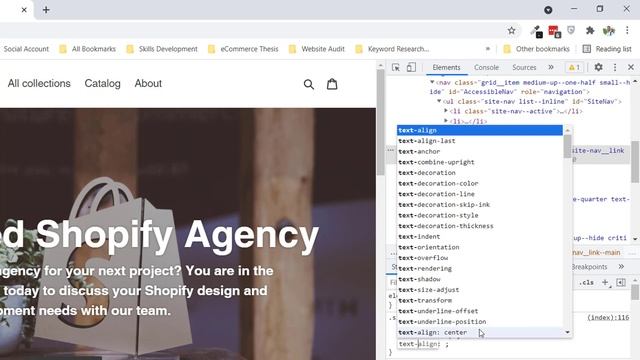
Task: Choose text-underline-offset suggestion
Action: (x=480, y=311)
